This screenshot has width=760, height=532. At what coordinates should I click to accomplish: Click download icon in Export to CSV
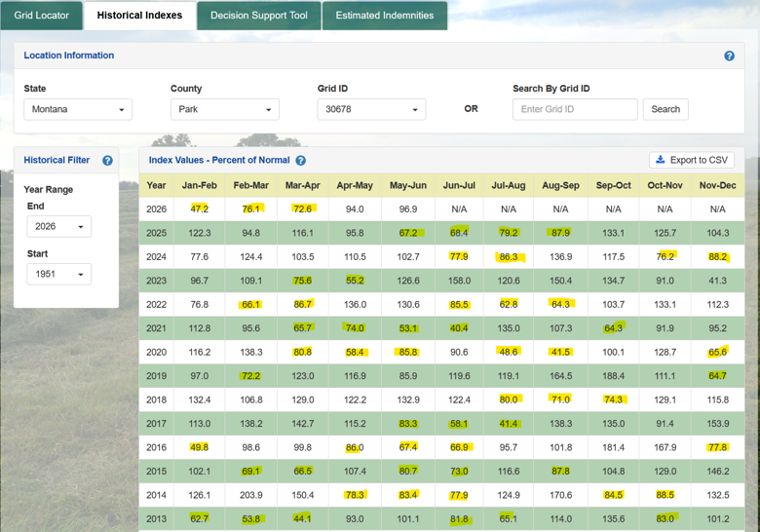pyautogui.click(x=661, y=160)
